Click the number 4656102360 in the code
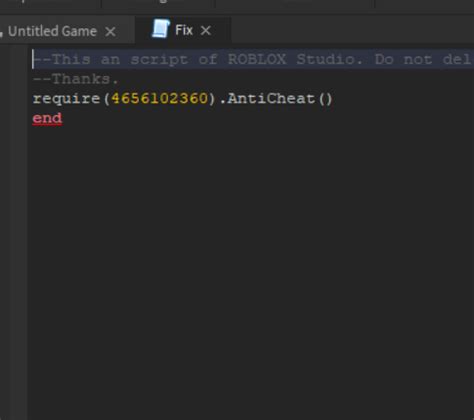This screenshot has height=420, width=474. pos(160,98)
